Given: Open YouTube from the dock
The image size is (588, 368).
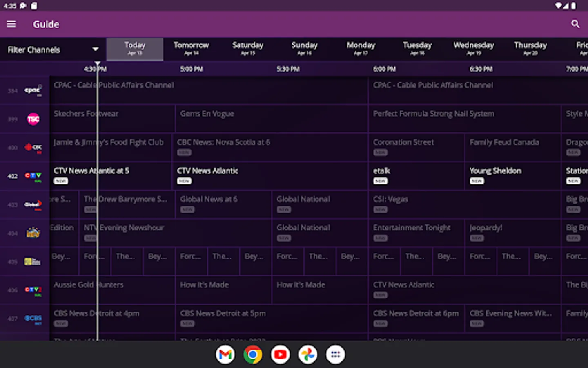Looking at the screenshot, I should [x=281, y=355].
